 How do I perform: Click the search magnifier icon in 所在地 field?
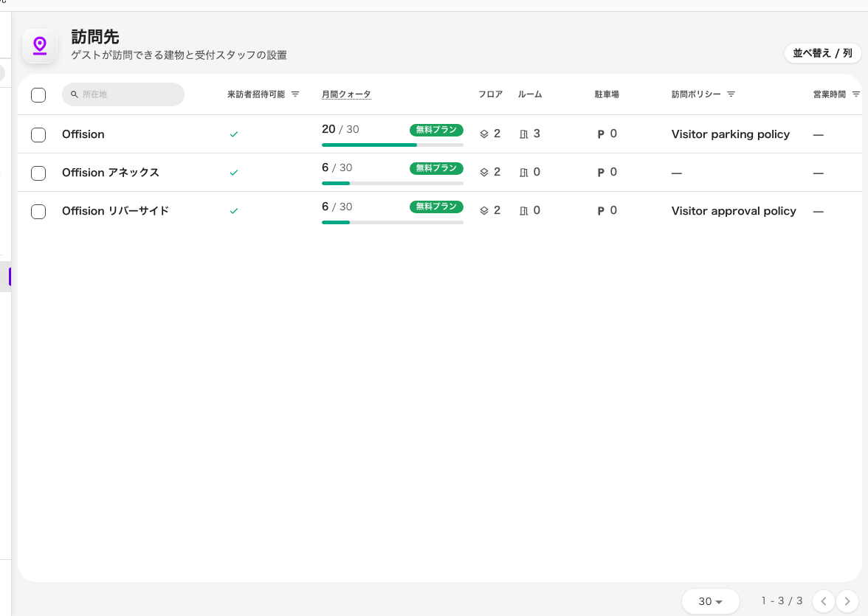click(74, 94)
